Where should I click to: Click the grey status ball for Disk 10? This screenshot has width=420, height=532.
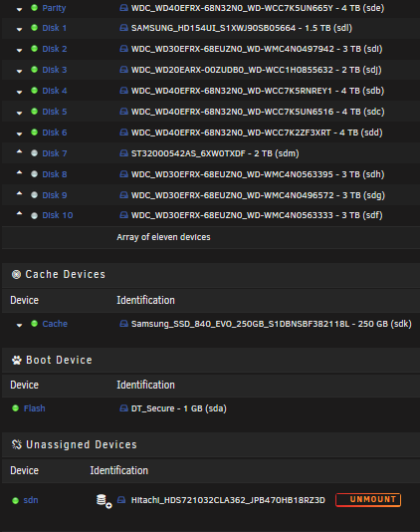[34, 215]
